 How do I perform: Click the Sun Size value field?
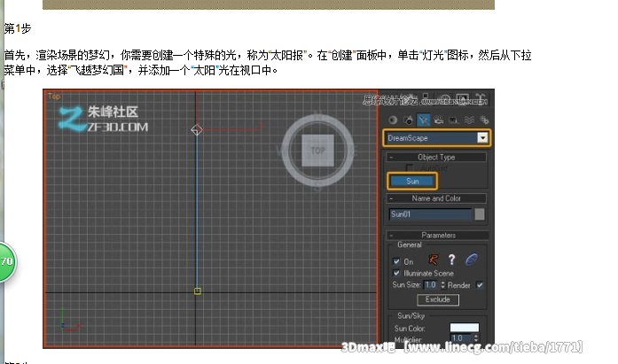click(432, 284)
